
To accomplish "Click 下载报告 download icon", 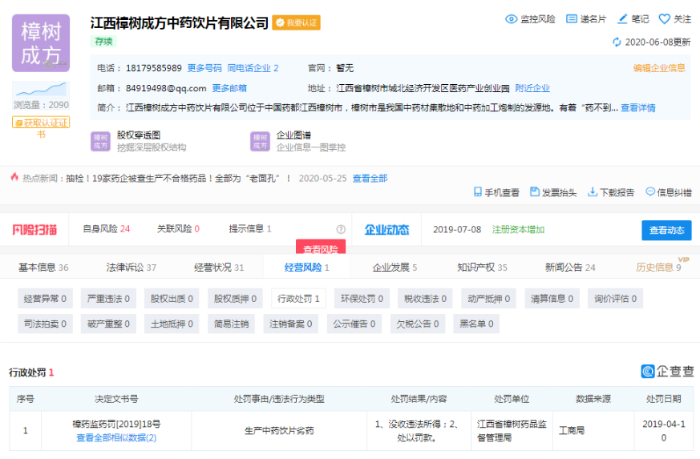I will pos(591,192).
